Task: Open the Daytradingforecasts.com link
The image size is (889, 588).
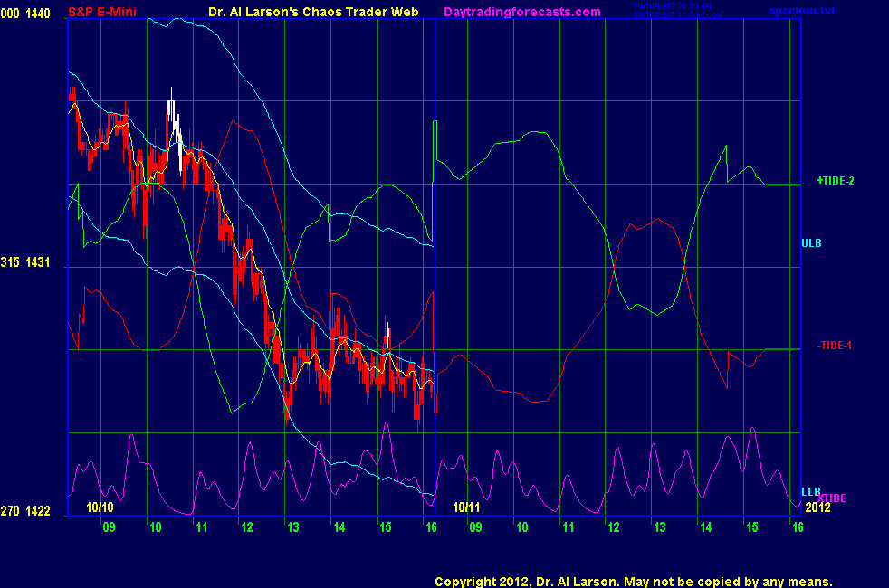Action: pos(521,12)
